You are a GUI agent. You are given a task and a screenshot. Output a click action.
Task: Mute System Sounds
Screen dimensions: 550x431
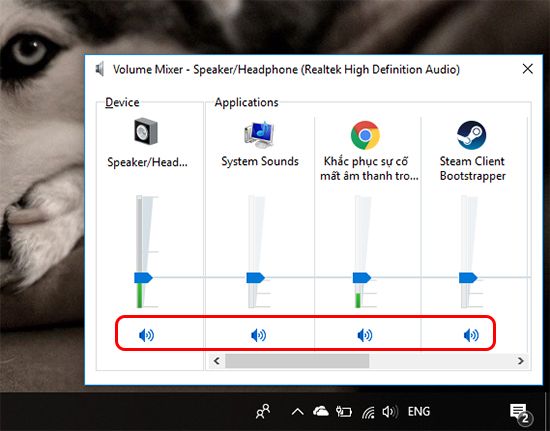259,335
